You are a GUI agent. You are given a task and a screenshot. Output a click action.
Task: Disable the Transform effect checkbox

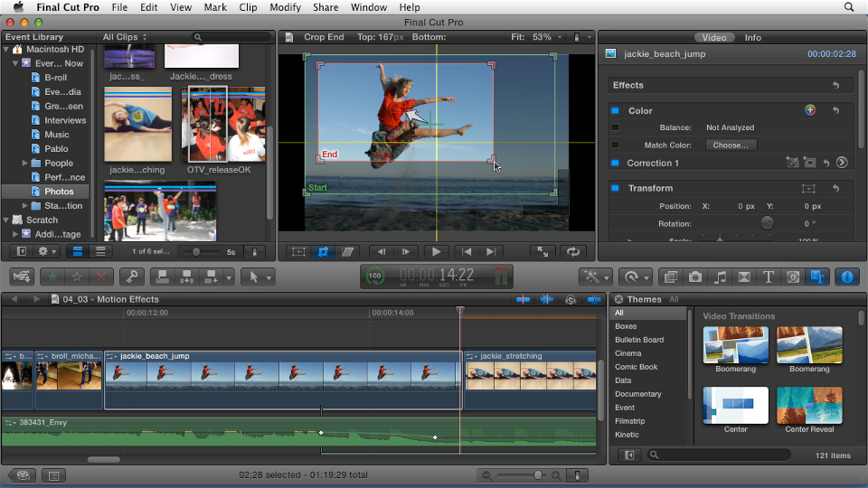click(616, 188)
